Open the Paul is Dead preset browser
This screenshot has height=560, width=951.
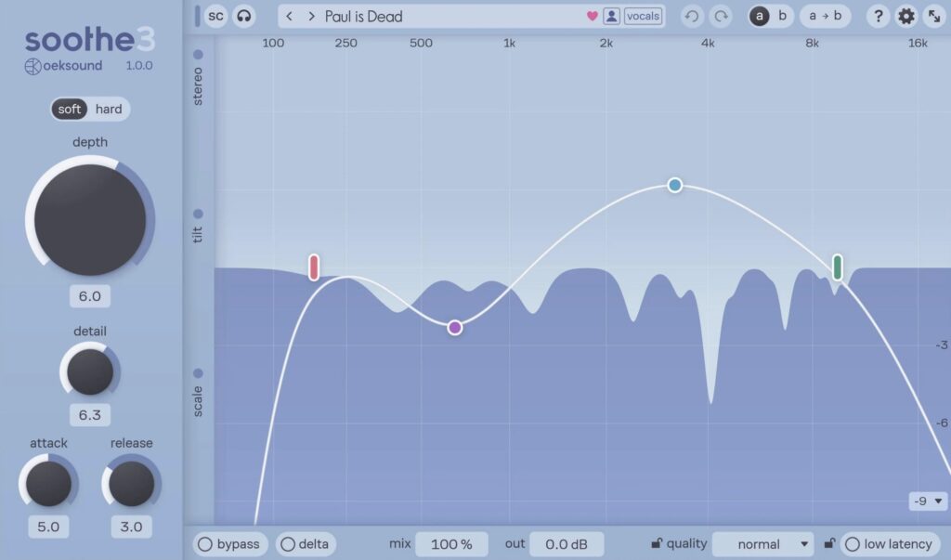[x=363, y=17]
